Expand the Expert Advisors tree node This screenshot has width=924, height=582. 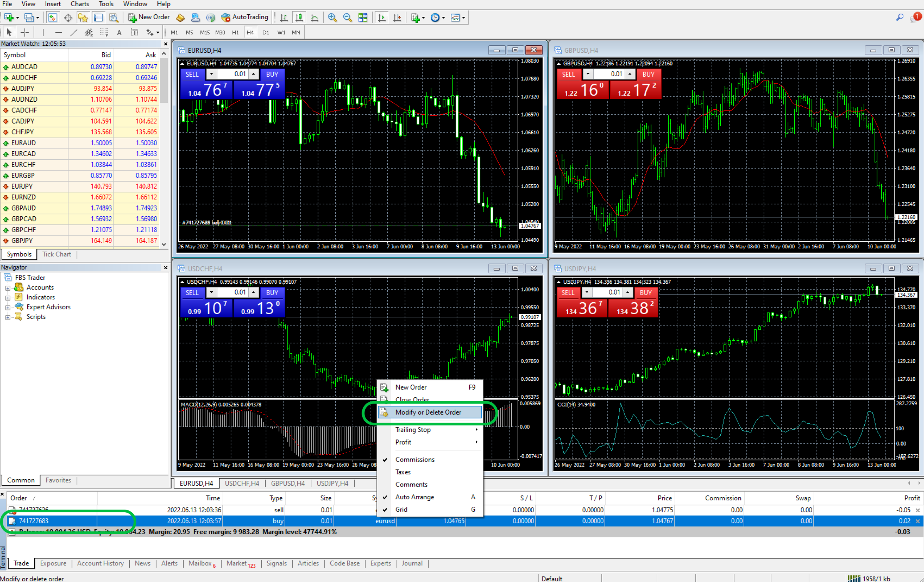pyautogui.click(x=8, y=308)
